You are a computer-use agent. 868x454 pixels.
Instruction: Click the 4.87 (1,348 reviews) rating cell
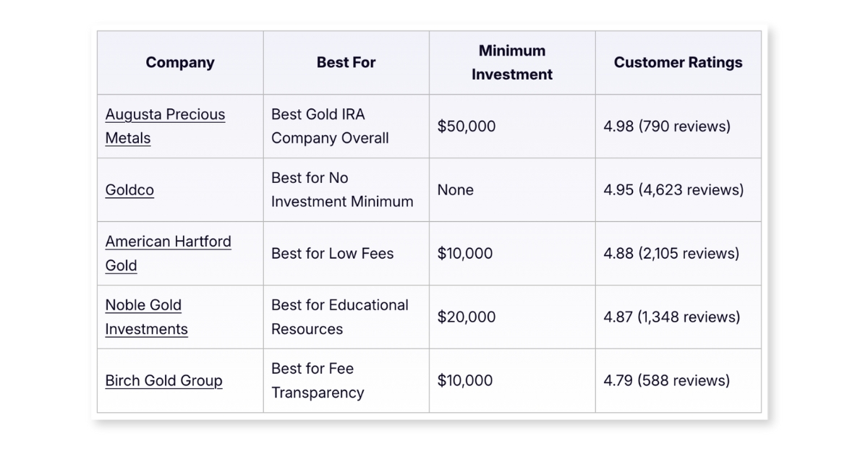[x=678, y=317]
